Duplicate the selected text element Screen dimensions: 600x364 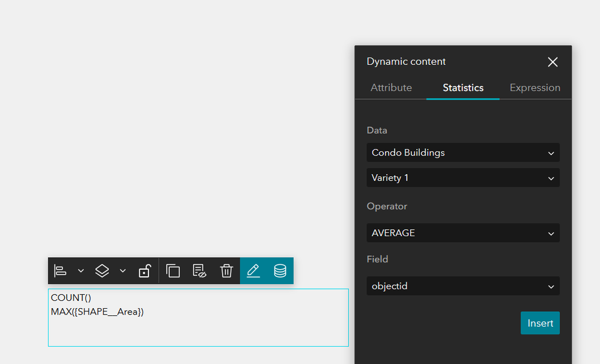pos(173,271)
